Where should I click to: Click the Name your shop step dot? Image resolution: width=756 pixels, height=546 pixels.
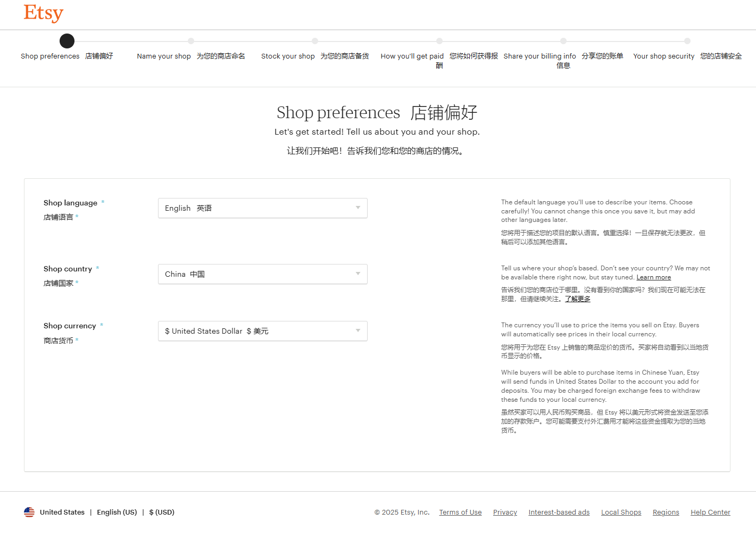click(x=191, y=41)
